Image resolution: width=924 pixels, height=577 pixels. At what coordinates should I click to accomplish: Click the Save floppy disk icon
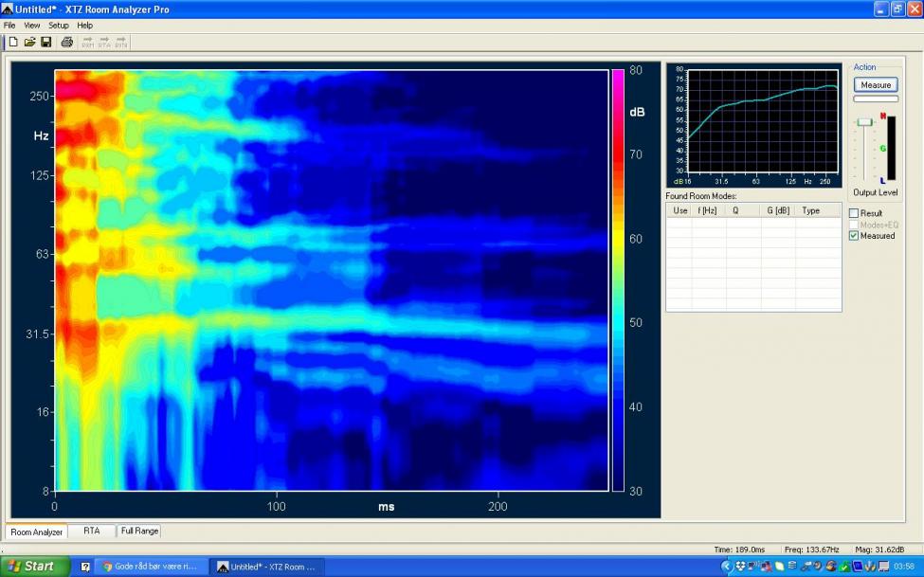[45, 42]
